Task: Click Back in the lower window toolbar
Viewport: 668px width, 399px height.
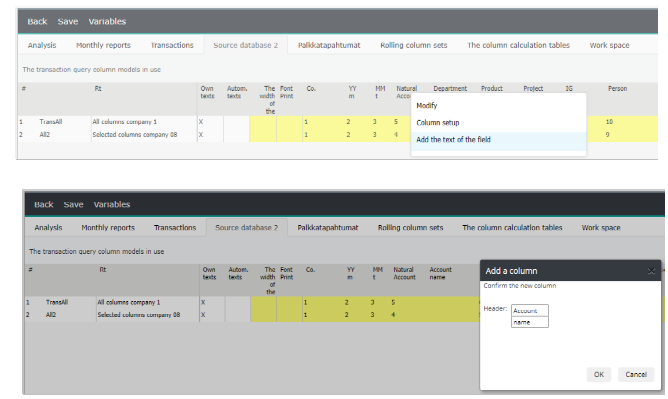Action: [43, 204]
